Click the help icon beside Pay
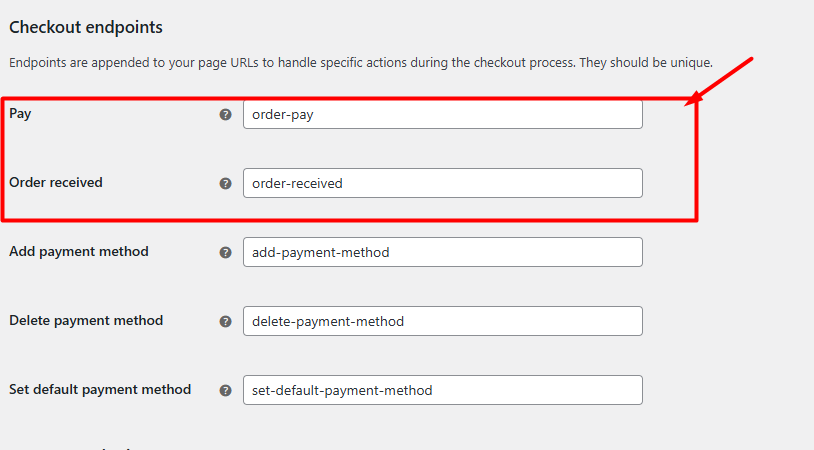Viewport: 814px width, 450px height. 225,115
